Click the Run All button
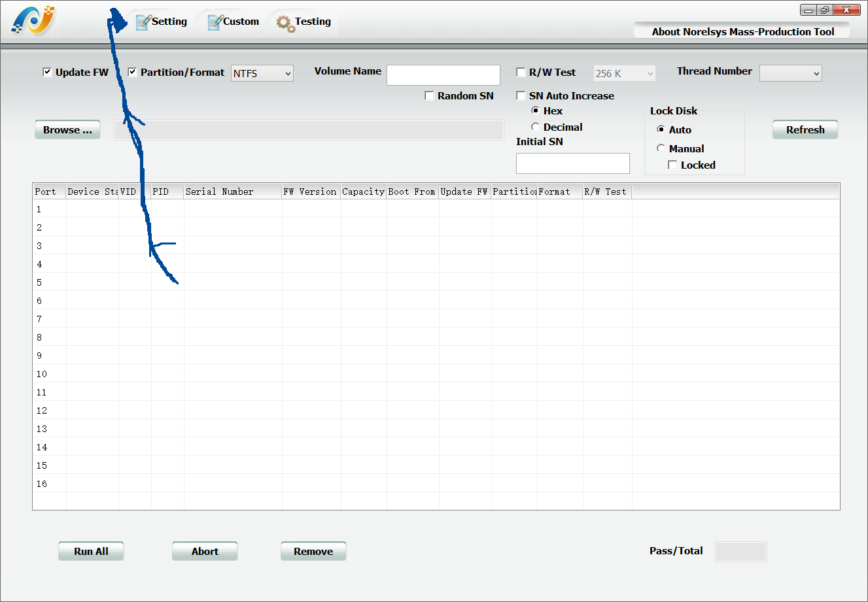This screenshot has width=868, height=602. point(91,551)
